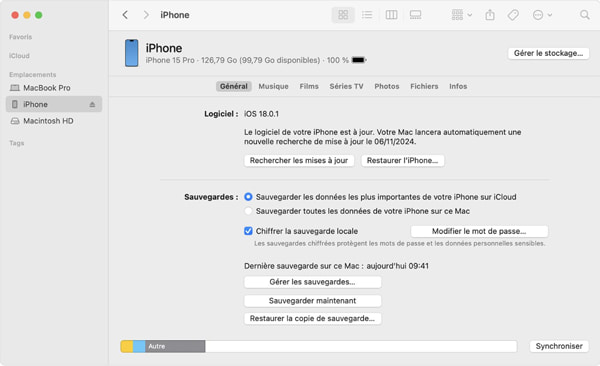Eject the iPhone from the sidebar
Screen dimensions: 600x366
(x=92, y=105)
